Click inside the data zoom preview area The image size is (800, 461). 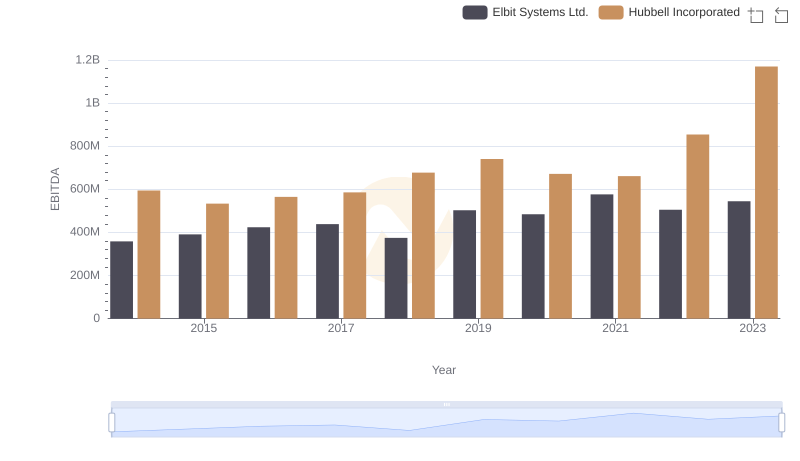coord(446,423)
